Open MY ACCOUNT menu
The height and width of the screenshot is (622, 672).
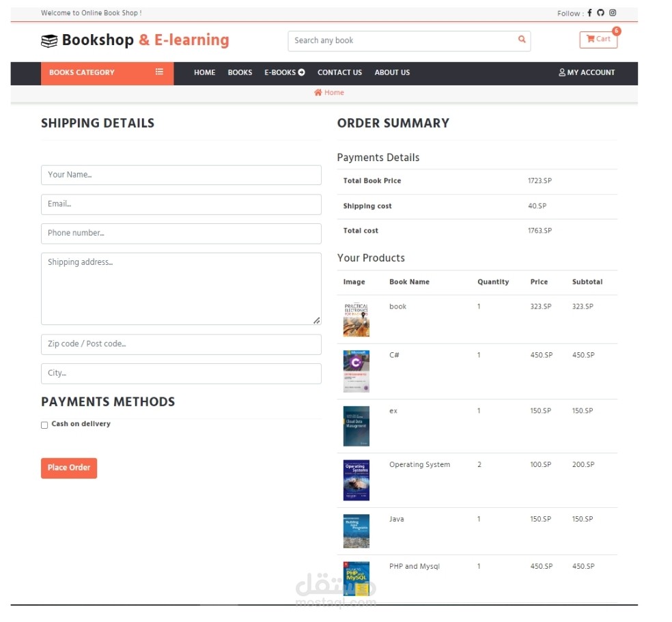587,73
